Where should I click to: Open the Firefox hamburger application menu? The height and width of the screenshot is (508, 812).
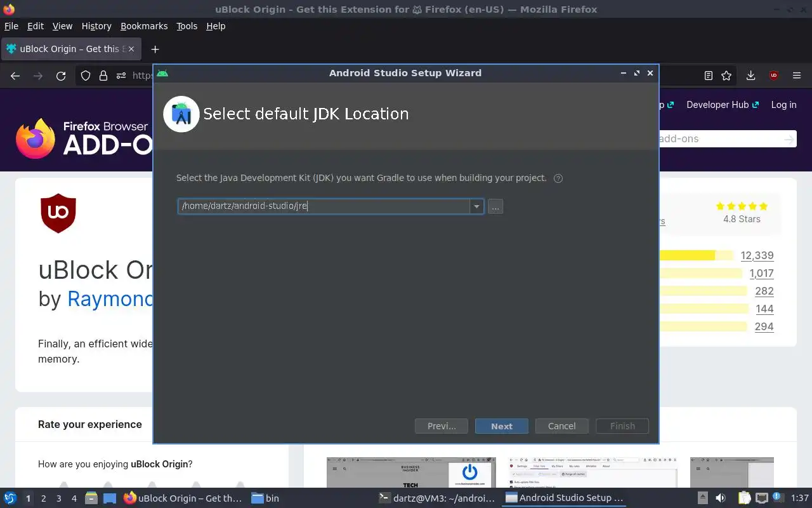797,76
